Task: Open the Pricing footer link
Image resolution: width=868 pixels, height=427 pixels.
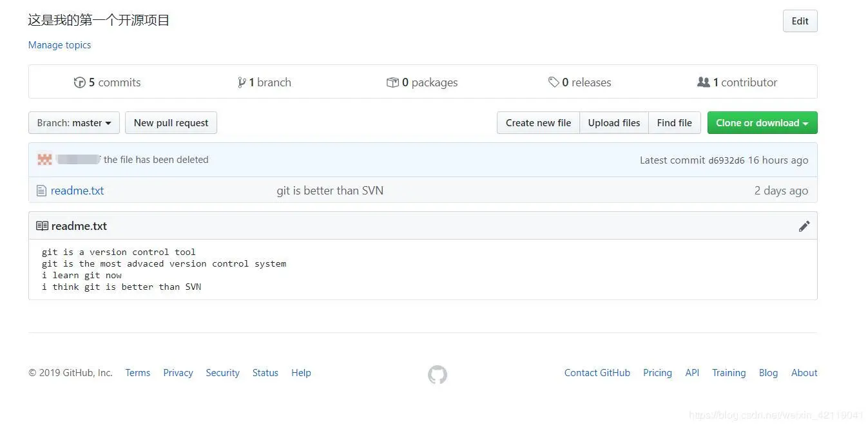Action: coord(657,373)
